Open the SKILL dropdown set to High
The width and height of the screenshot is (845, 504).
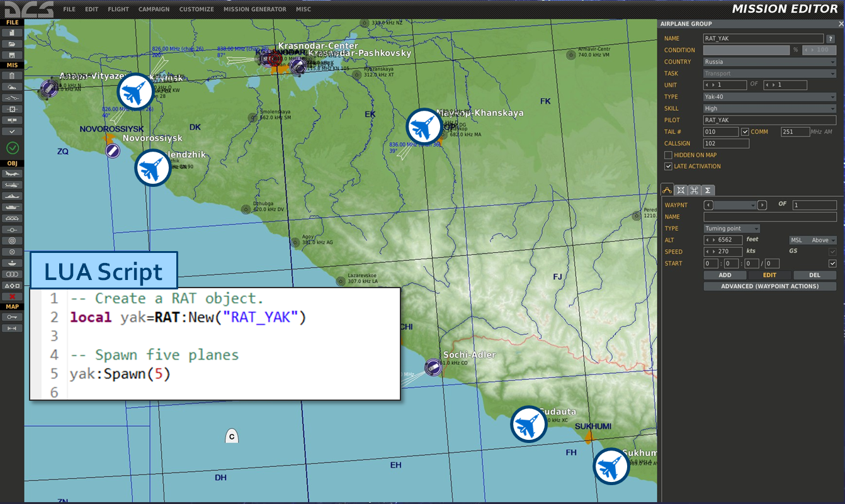769,109
